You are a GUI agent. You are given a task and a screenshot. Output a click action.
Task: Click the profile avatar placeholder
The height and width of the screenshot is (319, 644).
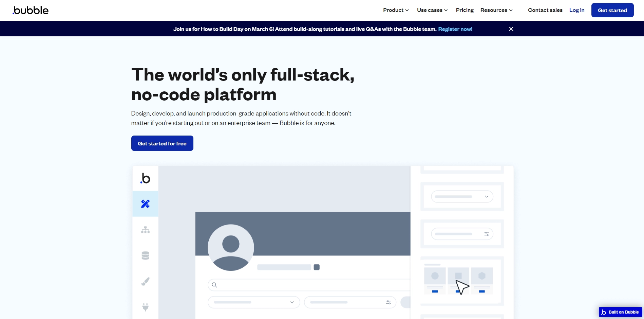(231, 248)
